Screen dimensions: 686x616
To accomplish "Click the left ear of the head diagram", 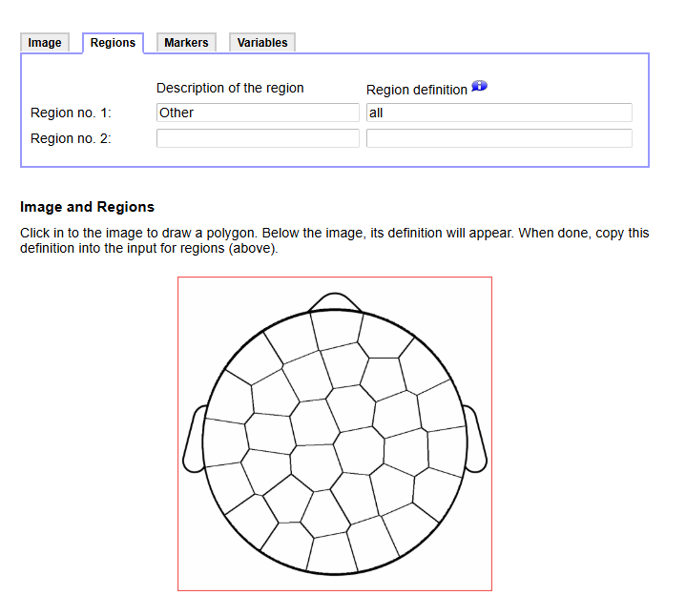I will [195, 439].
